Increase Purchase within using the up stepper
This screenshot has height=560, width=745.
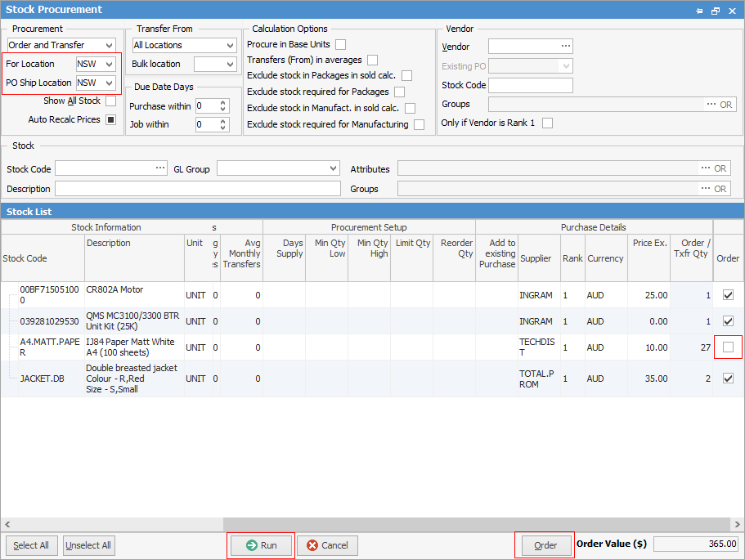pos(221,101)
